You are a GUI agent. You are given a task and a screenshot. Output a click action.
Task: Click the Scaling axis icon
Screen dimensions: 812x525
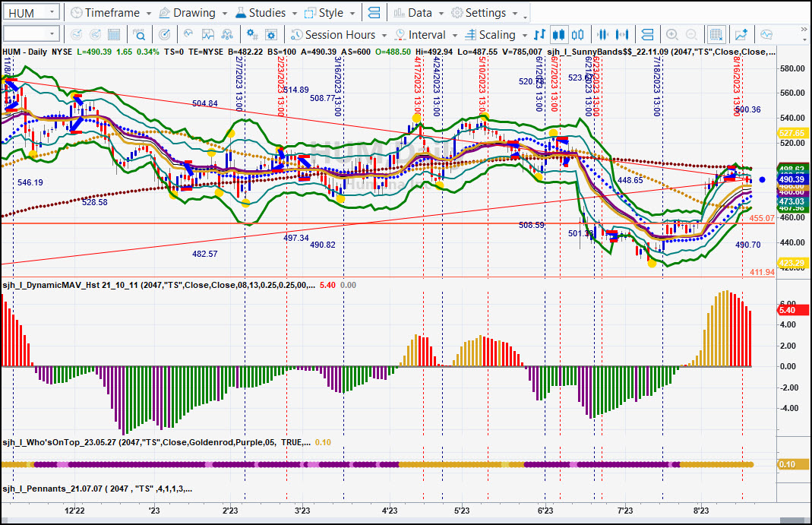point(470,35)
